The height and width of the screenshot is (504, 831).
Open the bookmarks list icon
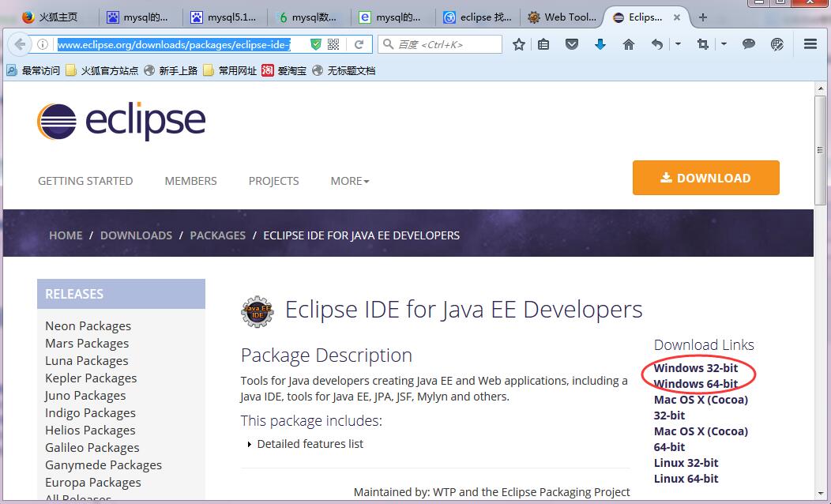point(543,44)
